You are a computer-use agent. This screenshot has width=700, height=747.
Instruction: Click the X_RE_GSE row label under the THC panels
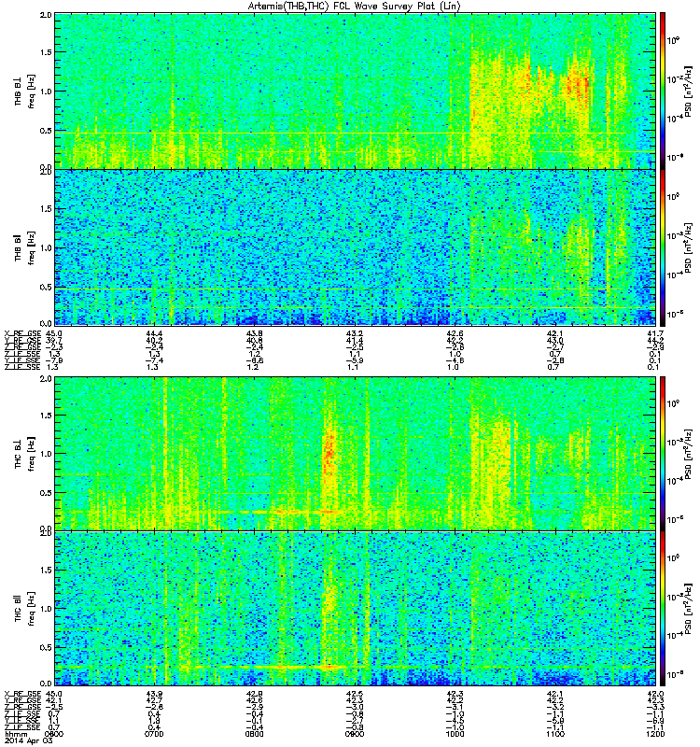(x=22, y=694)
